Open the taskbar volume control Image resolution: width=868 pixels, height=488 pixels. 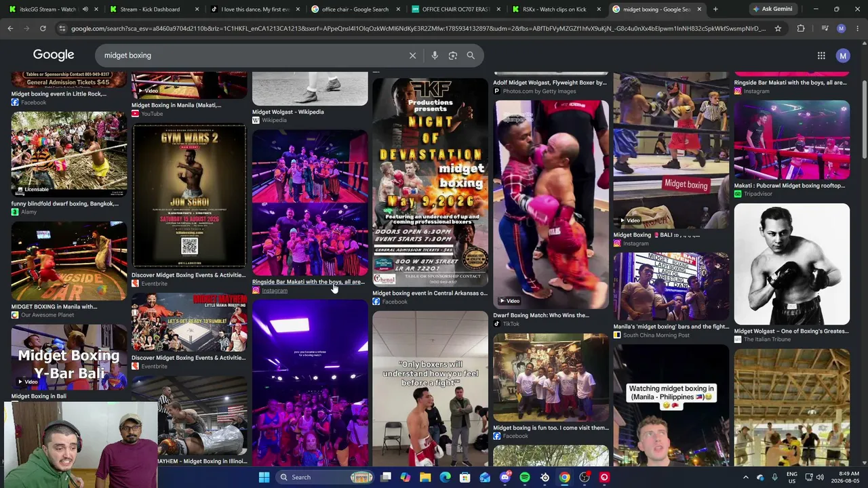[x=820, y=477]
